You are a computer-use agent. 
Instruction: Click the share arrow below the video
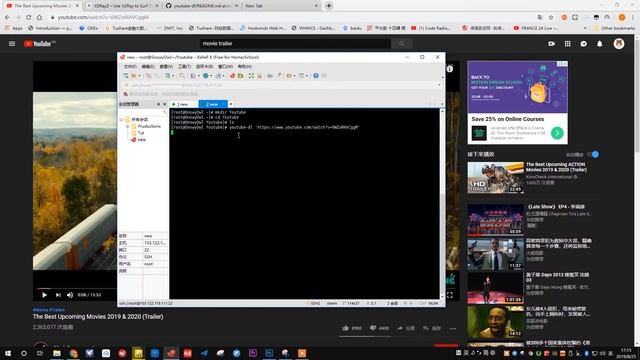(x=400, y=328)
